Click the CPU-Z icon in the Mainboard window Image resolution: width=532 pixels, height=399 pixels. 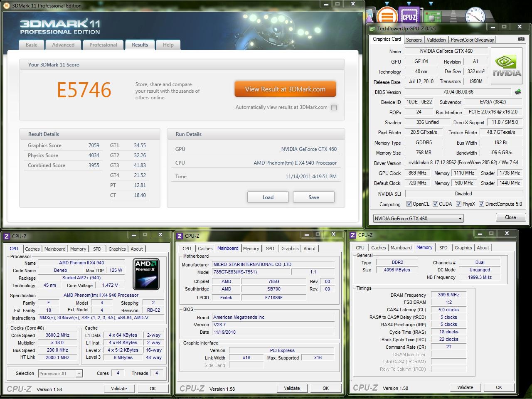coord(180,236)
